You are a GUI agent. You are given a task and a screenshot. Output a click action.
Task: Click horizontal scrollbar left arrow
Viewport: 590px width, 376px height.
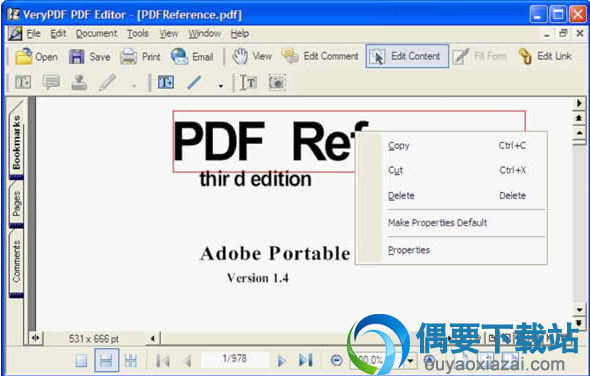click(153, 338)
